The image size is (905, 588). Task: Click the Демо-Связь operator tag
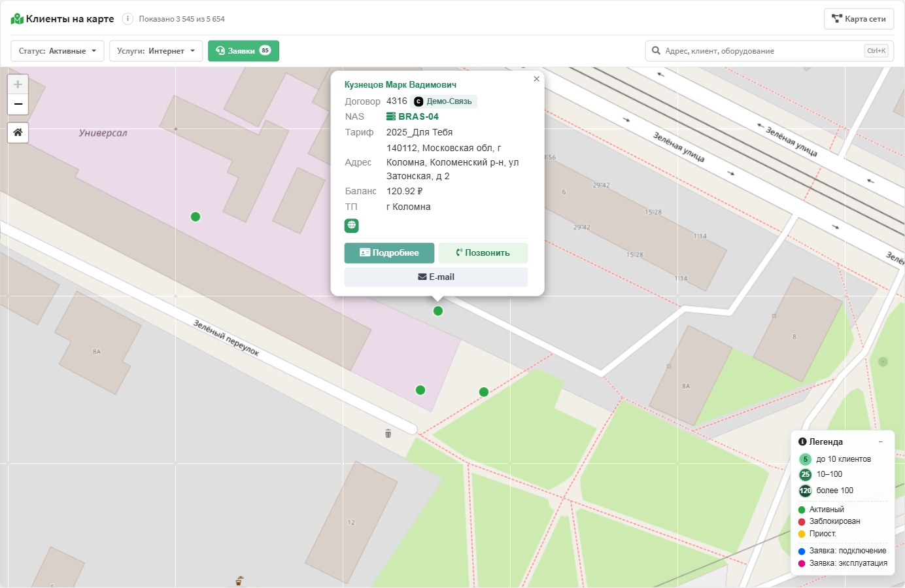(444, 101)
